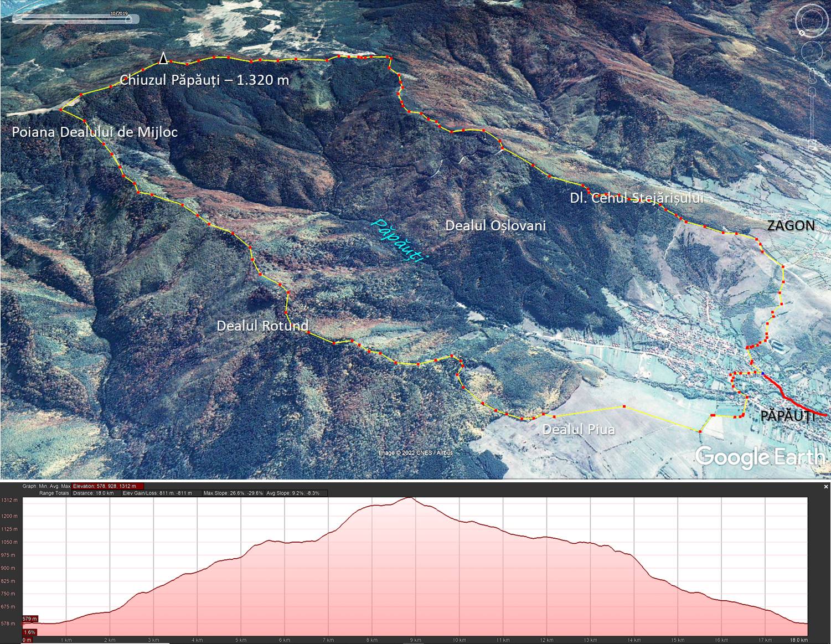Toggle the Distance range total

click(93, 493)
